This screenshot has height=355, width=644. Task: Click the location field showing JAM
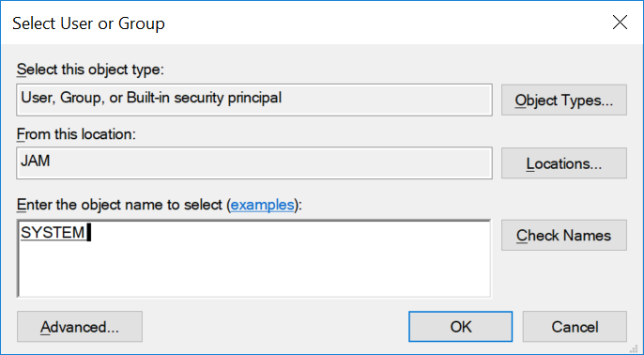(254, 163)
